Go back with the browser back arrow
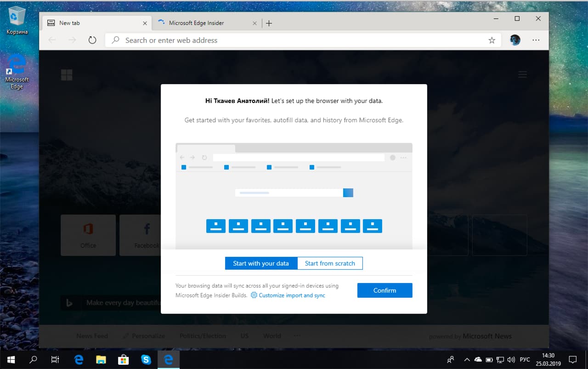 (52, 40)
